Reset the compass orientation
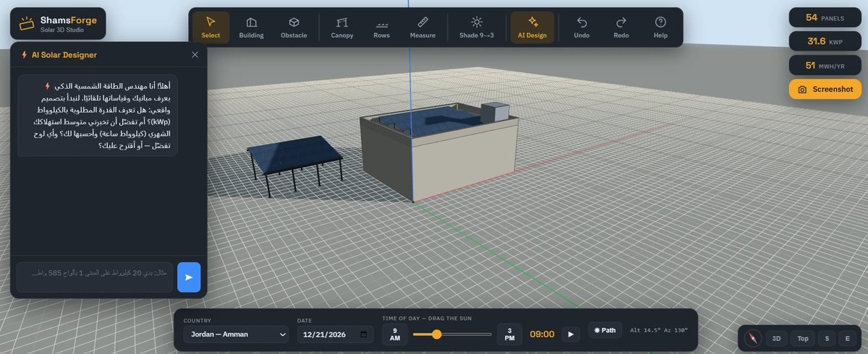868x354 pixels. click(753, 338)
